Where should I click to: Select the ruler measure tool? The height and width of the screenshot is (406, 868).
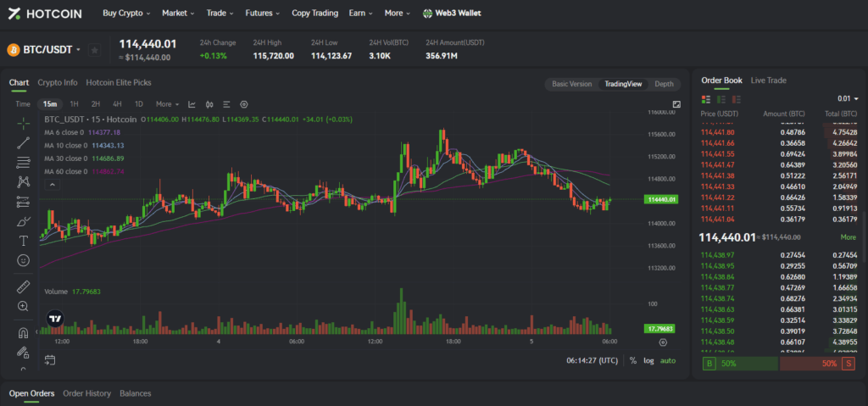tap(23, 286)
